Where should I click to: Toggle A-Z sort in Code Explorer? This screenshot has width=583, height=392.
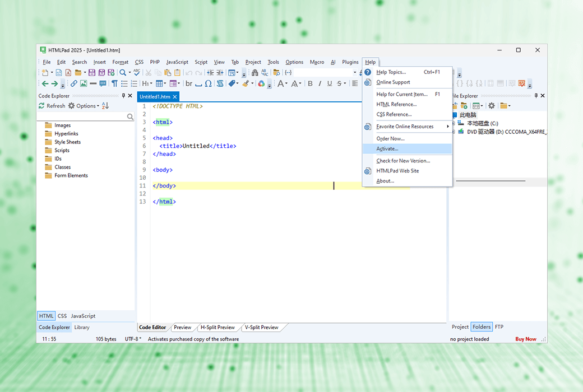[105, 106]
